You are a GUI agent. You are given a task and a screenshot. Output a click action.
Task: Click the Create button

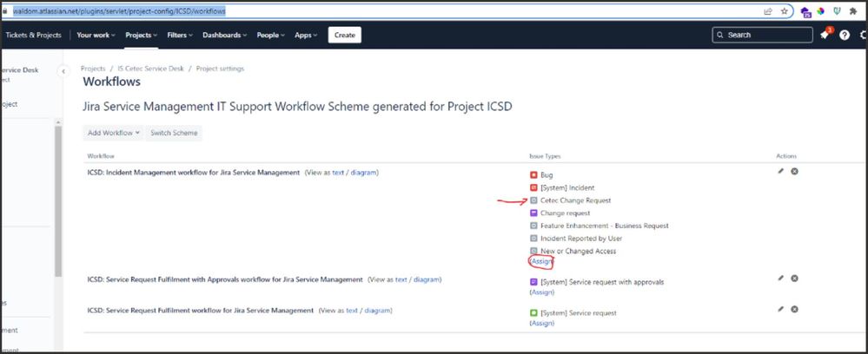pos(344,35)
